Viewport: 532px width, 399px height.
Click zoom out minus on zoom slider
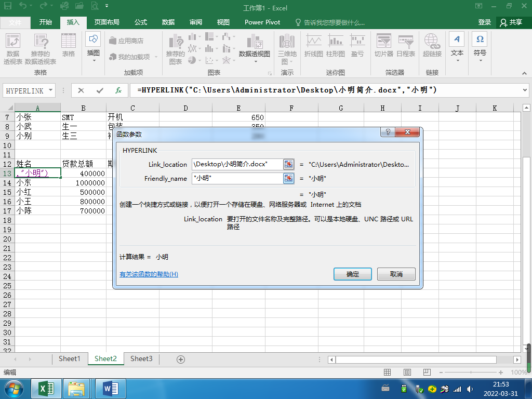441,372
